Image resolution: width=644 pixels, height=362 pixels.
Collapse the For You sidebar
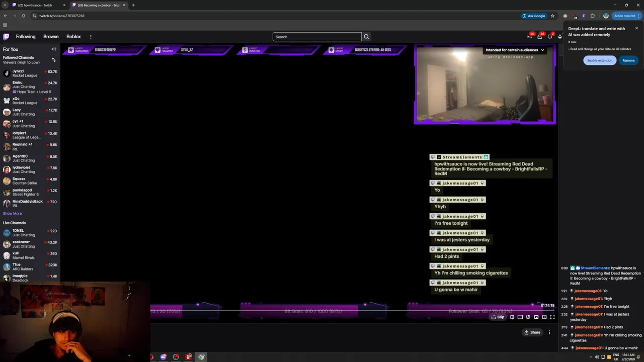(54, 49)
